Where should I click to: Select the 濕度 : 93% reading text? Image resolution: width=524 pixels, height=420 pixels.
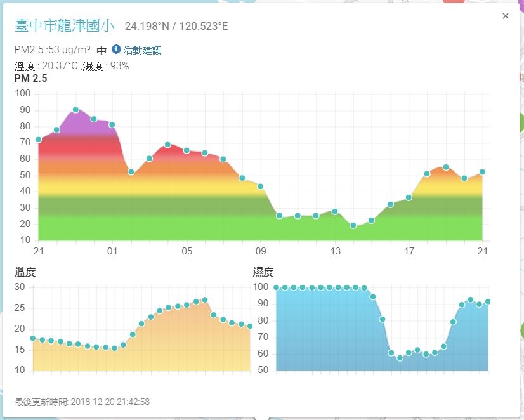[x=105, y=66]
